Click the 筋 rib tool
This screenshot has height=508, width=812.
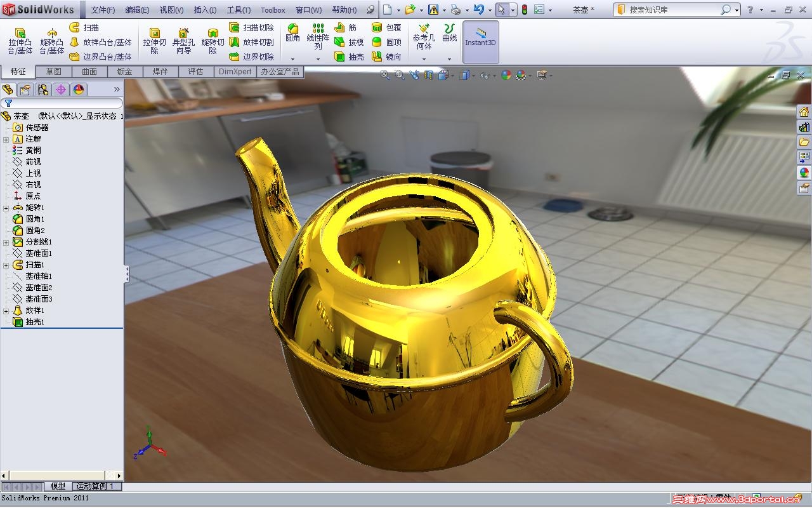pyautogui.click(x=346, y=28)
